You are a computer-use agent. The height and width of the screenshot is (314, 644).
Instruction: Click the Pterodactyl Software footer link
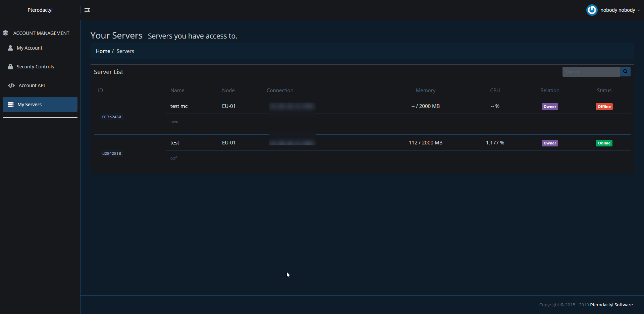[611, 305]
